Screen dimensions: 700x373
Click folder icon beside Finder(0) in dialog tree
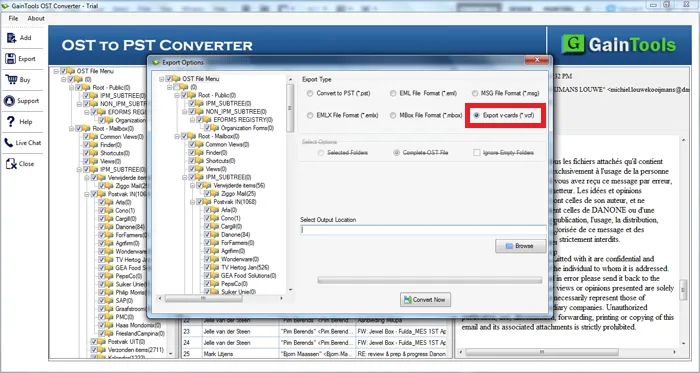tap(200, 153)
